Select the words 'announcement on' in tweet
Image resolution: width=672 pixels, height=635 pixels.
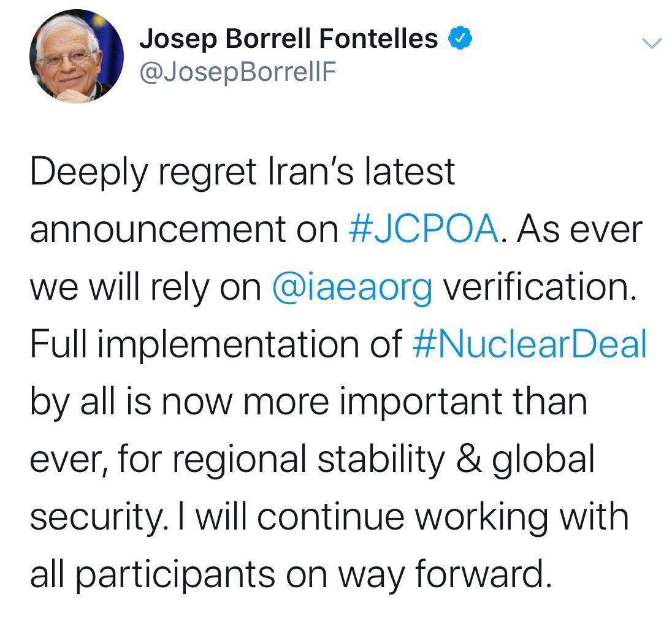[185, 230]
